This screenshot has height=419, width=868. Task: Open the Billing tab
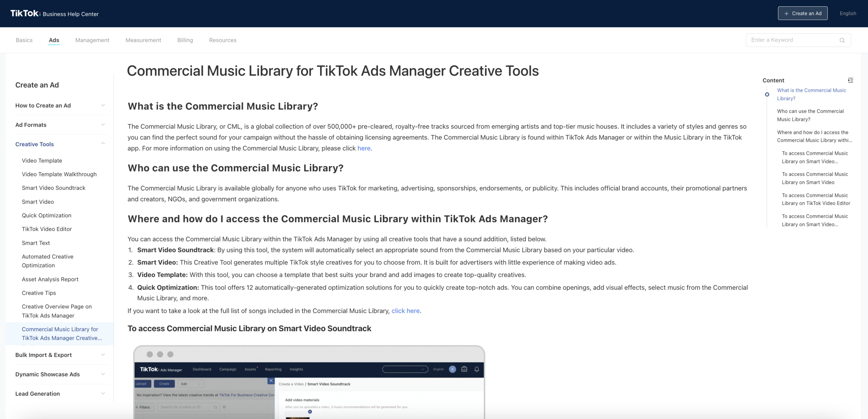tap(185, 40)
